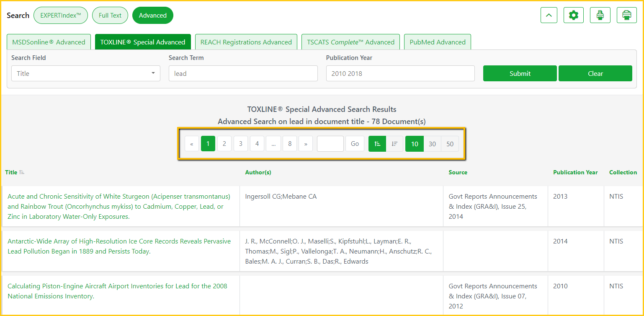This screenshot has width=644, height=316.
Task: Show 30 results per page
Action: coord(432,144)
